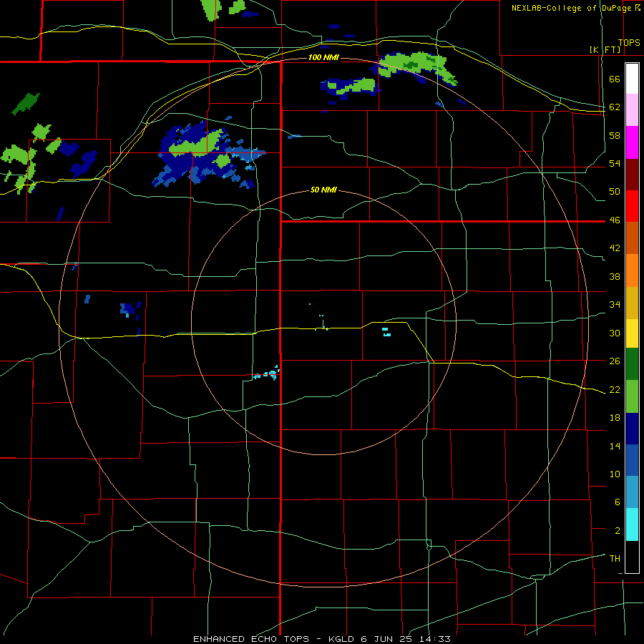Select the dark red legend swatch
This screenshot has height=644, width=644.
(x=632, y=175)
